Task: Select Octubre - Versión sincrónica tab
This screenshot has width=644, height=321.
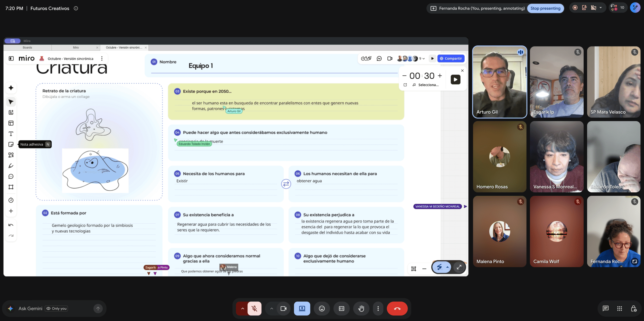Action: click(124, 47)
